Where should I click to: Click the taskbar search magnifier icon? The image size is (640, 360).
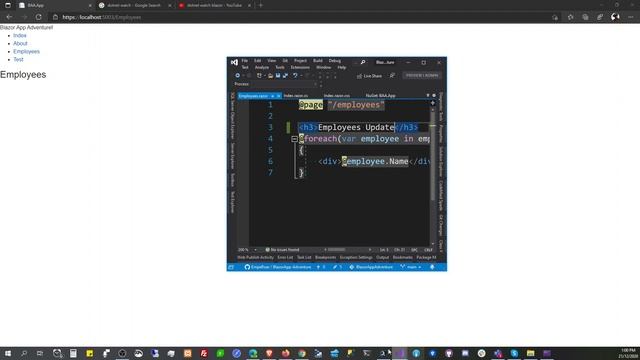click(24, 353)
